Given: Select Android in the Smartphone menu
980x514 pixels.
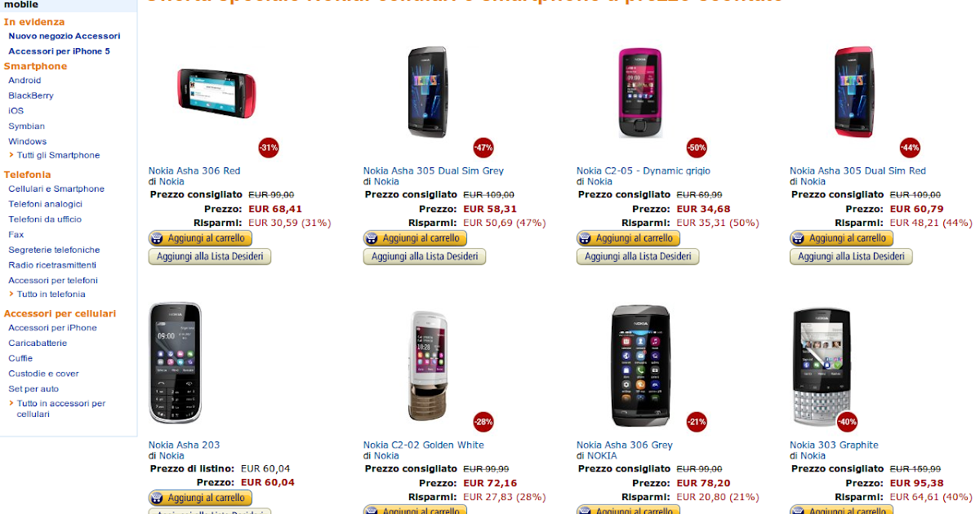Looking at the screenshot, I should point(24,80).
